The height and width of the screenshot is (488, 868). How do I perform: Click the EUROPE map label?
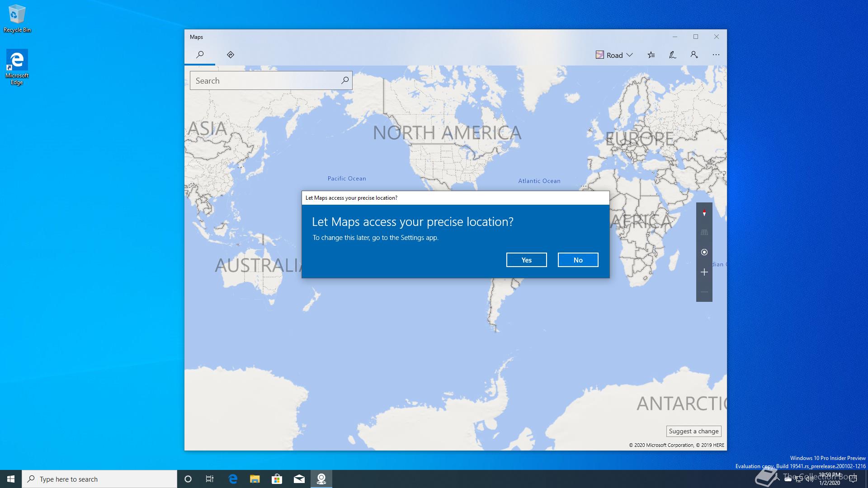pos(640,139)
